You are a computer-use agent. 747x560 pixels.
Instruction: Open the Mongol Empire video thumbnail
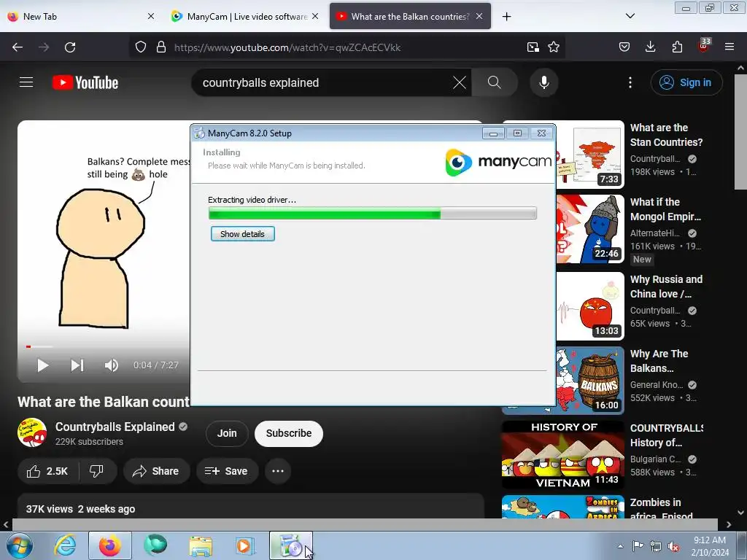coord(589,229)
